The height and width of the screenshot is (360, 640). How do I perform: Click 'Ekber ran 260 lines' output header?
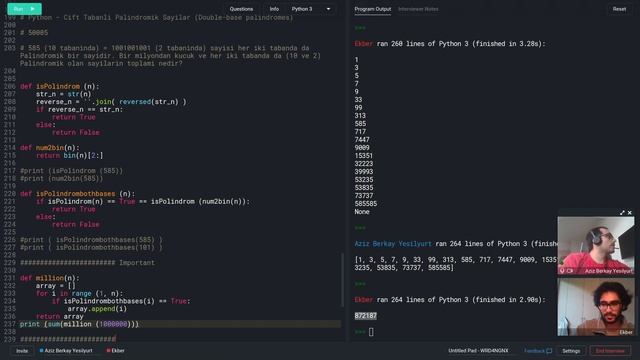[450, 44]
